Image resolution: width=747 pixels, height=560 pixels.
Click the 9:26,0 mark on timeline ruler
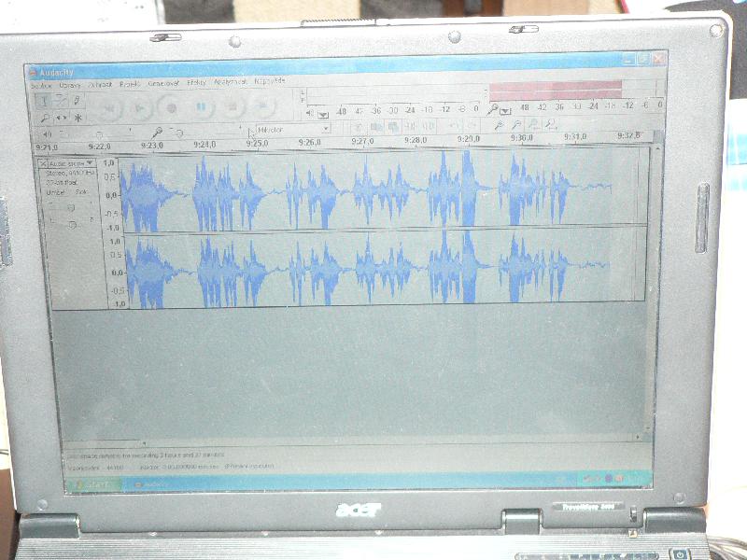[x=310, y=143]
